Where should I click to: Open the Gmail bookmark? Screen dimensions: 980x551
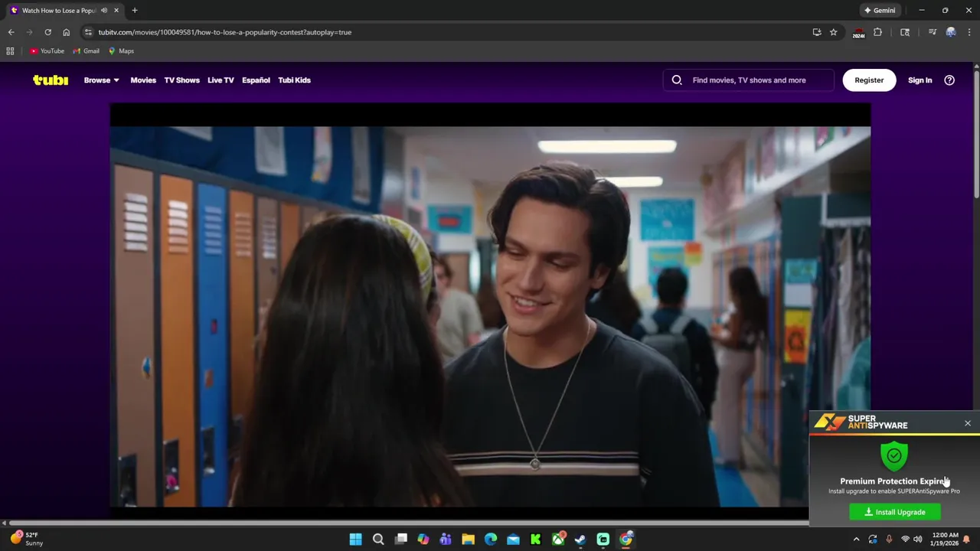87,51
